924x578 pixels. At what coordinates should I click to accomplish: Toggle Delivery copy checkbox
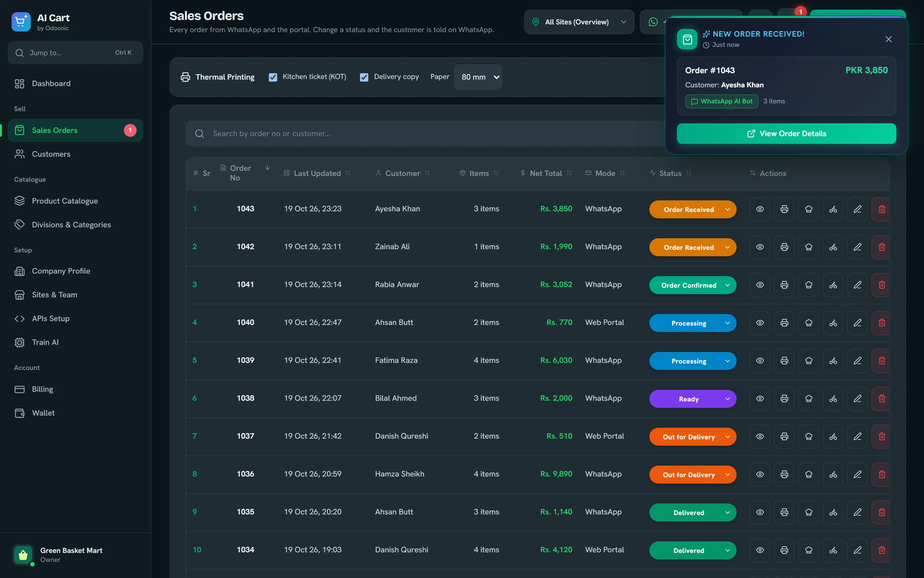point(364,77)
